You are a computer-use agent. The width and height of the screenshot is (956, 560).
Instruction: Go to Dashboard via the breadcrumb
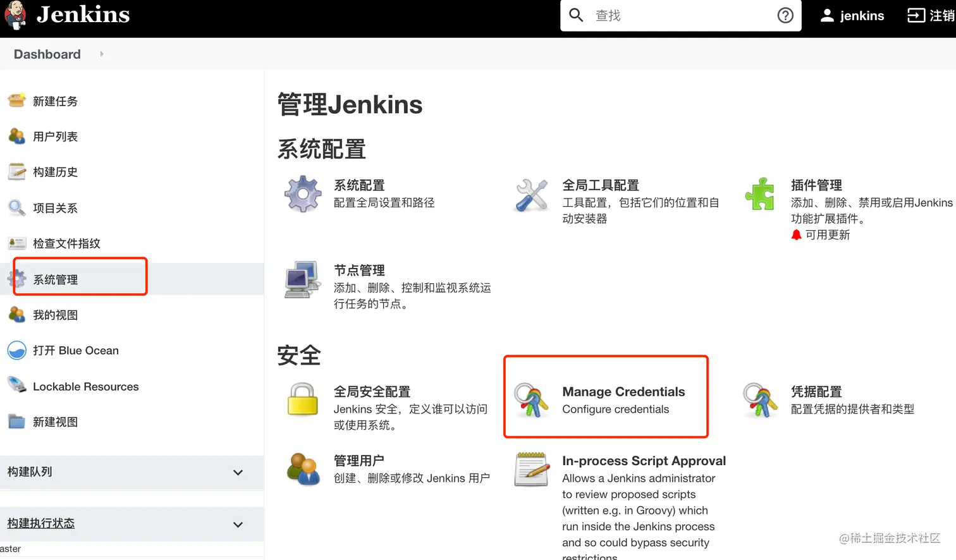[x=47, y=54]
